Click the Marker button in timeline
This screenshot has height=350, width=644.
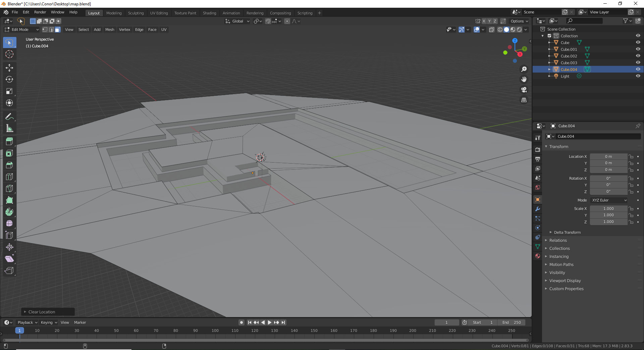[x=80, y=322]
